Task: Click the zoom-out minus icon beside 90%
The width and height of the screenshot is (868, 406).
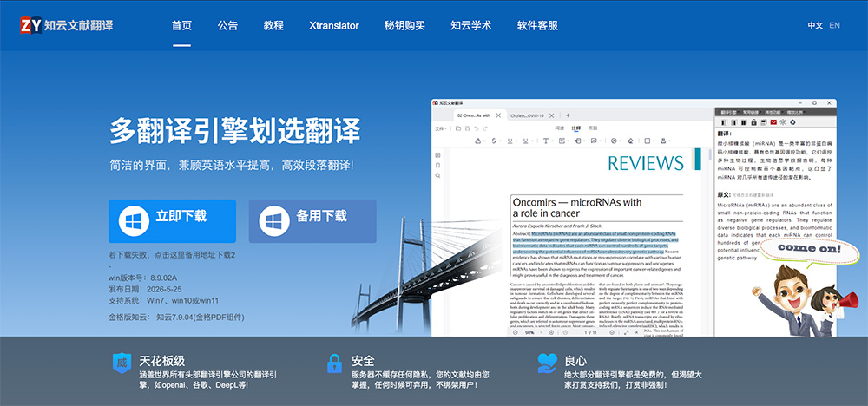Action: click(x=516, y=332)
